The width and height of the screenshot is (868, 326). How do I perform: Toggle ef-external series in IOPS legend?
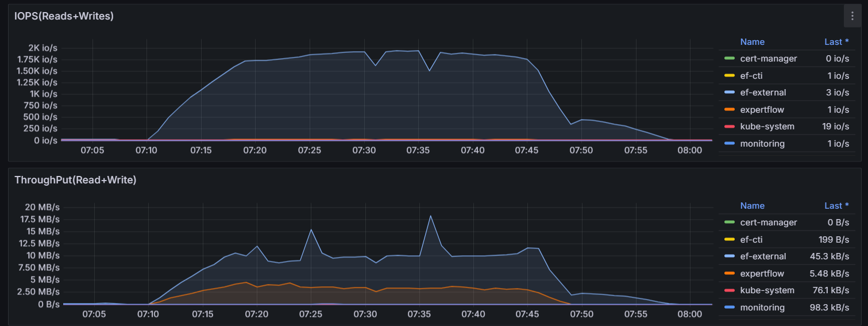[x=763, y=93]
